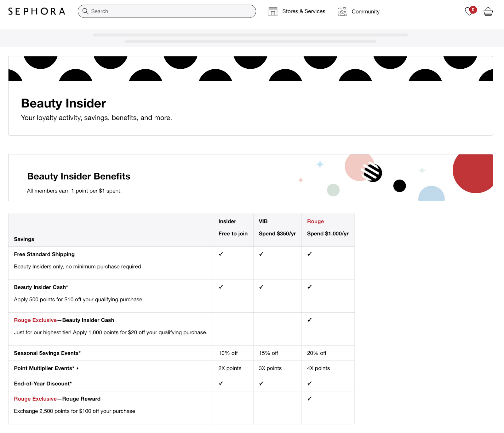Click '3X points' cell
504x433 pixels.
pyautogui.click(x=270, y=368)
